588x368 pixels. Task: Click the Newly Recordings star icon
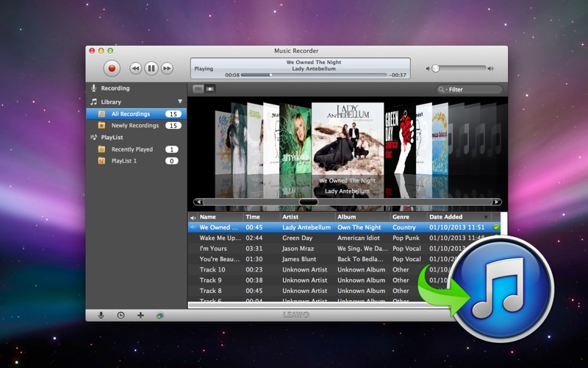pyautogui.click(x=101, y=125)
